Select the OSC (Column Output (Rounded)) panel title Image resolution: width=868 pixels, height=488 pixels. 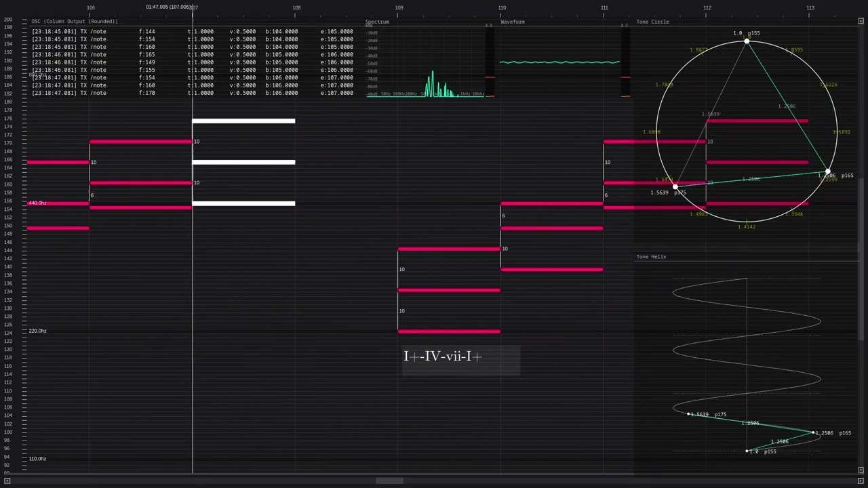click(75, 22)
